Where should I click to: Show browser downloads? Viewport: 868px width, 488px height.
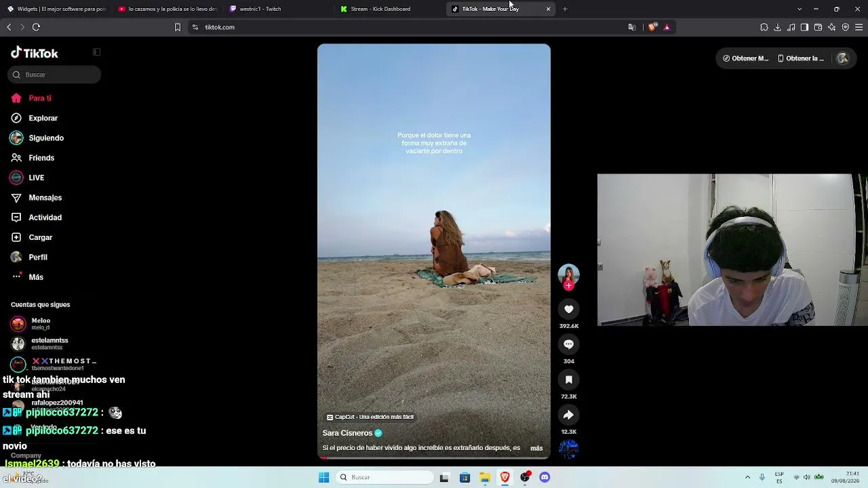click(778, 27)
